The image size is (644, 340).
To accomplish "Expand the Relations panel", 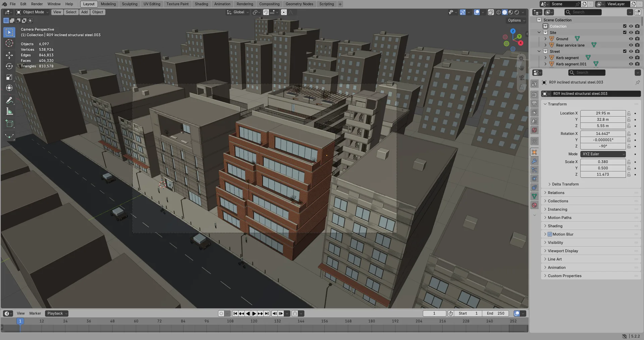I will (x=591, y=193).
